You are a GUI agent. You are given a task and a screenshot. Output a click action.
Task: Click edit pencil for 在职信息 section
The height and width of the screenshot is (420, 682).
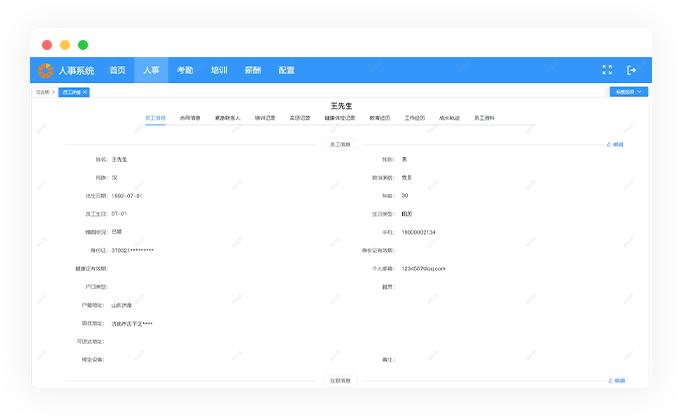616,380
